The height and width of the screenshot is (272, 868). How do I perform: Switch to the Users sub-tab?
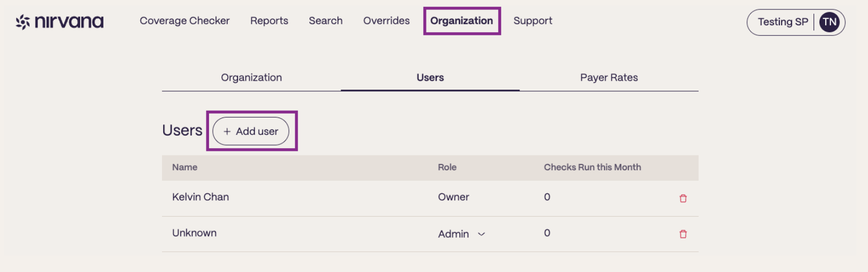[430, 77]
